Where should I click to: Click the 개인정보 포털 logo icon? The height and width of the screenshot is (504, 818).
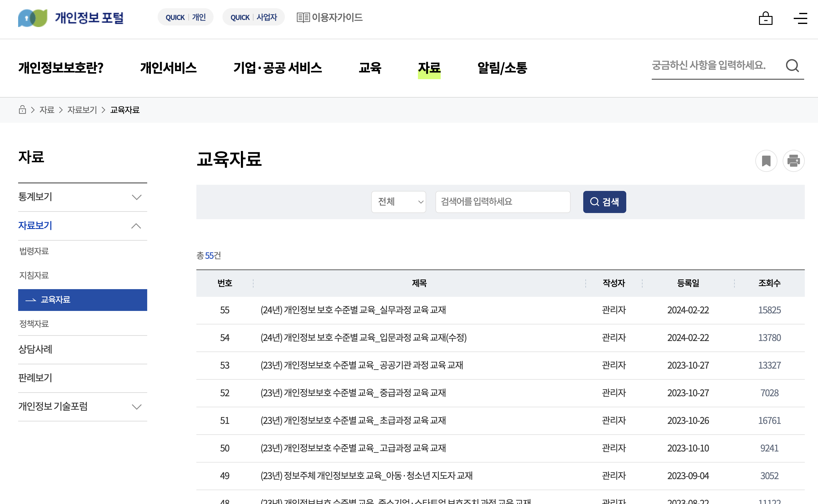[x=32, y=18]
